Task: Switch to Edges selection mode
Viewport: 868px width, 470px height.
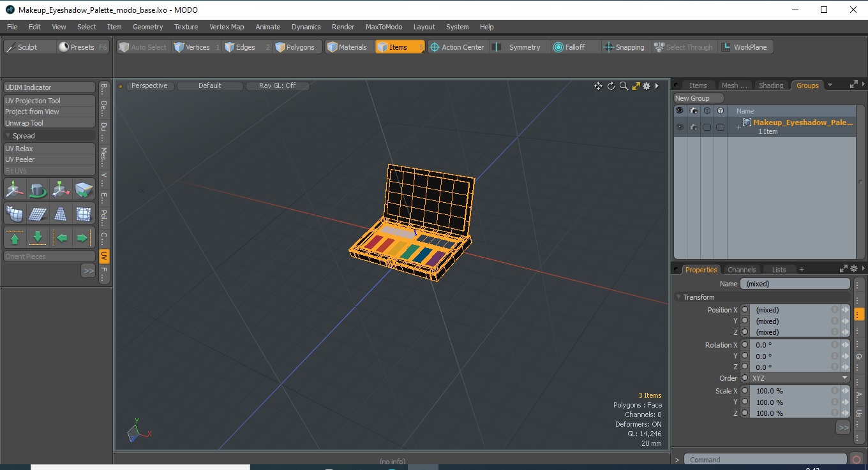Action: click(x=246, y=47)
